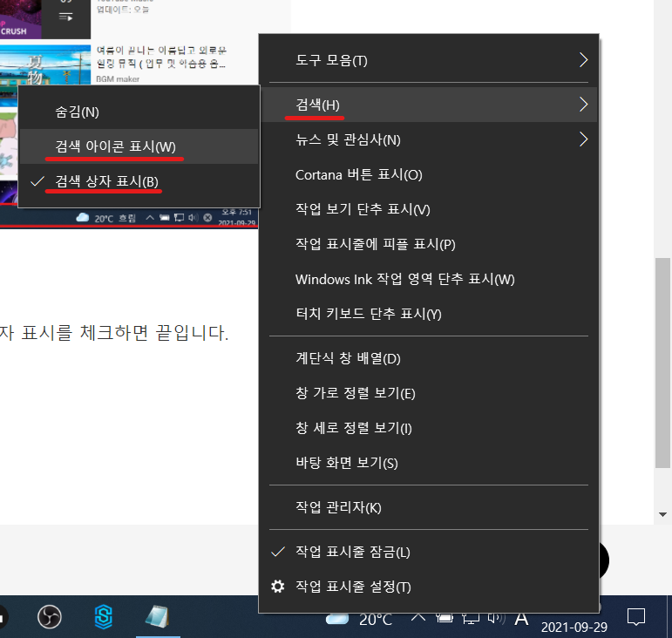The width and height of the screenshot is (672, 638).
Task: Click the battery tray icon
Action: tap(445, 618)
